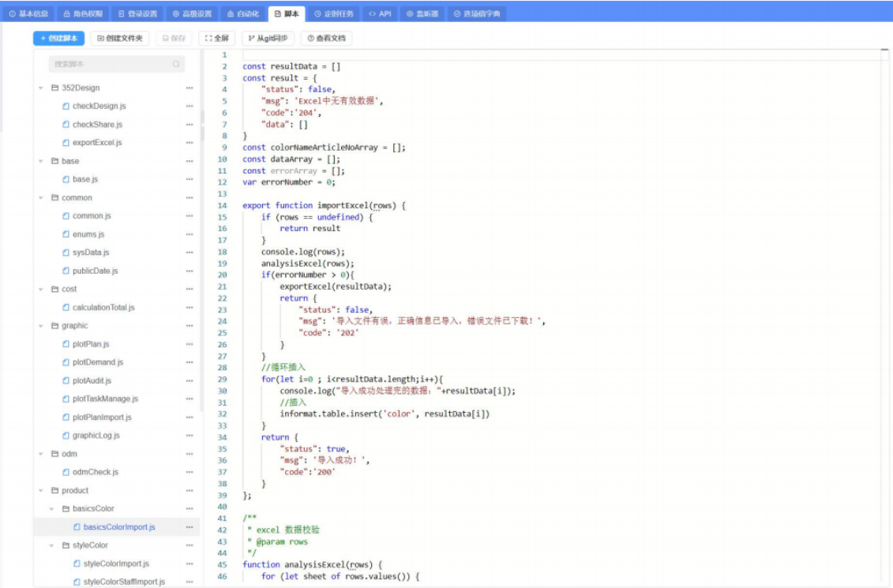Select the 定时任务 tab
Image resolution: width=893 pixels, height=588 pixels.
coord(334,13)
